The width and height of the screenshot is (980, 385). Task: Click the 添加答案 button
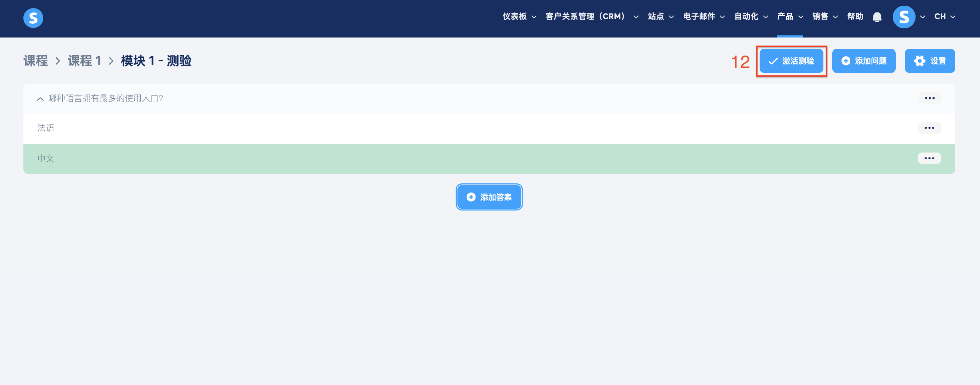[489, 197]
